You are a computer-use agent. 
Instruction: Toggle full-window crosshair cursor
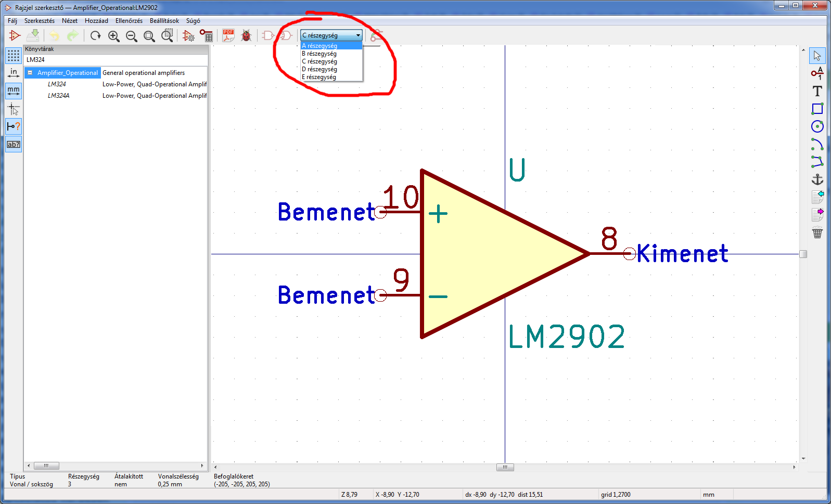[x=14, y=109]
